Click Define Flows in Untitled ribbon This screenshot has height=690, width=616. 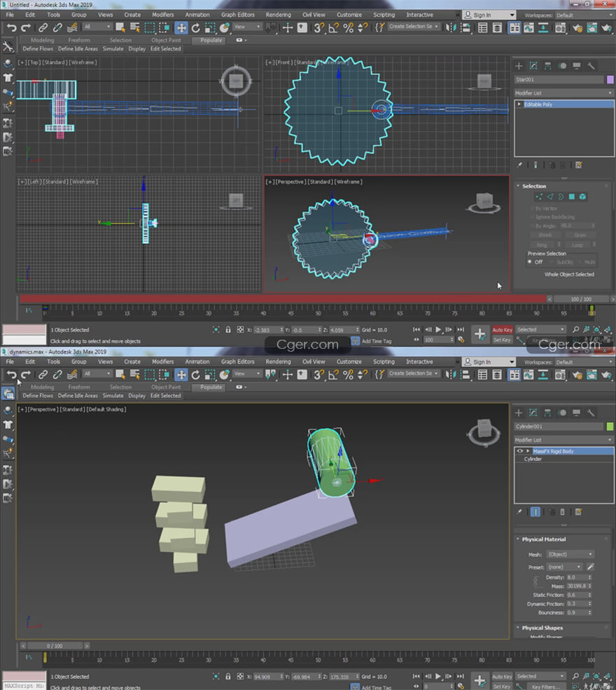38,49
